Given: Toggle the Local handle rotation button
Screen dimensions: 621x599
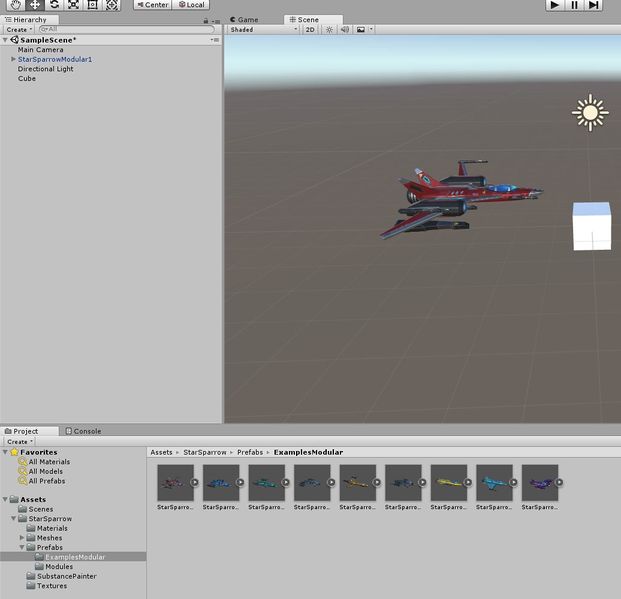Looking at the screenshot, I should 191,5.
